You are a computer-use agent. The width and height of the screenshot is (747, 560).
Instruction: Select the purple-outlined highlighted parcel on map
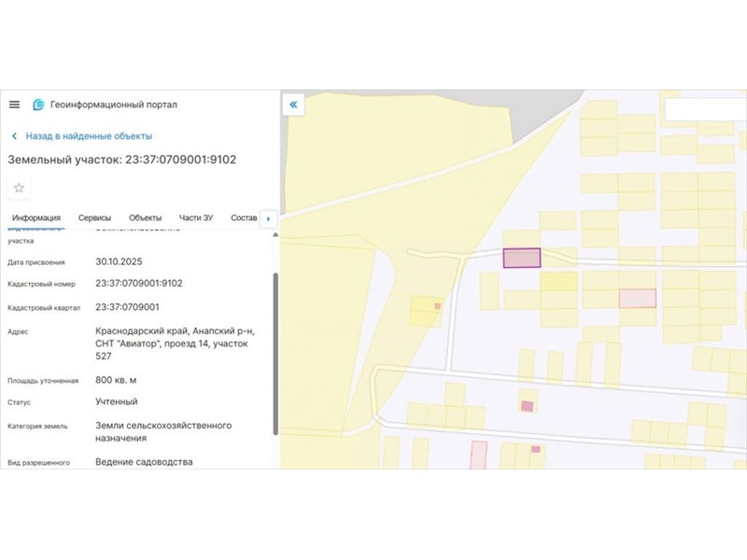pyautogui.click(x=522, y=259)
